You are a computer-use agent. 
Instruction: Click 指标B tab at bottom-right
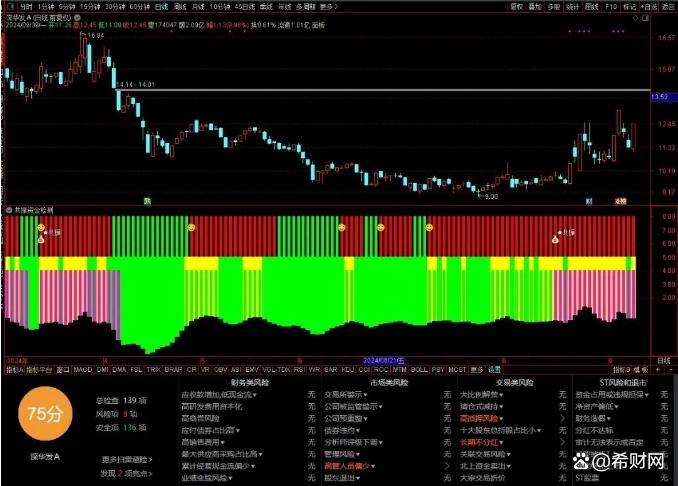pos(622,370)
